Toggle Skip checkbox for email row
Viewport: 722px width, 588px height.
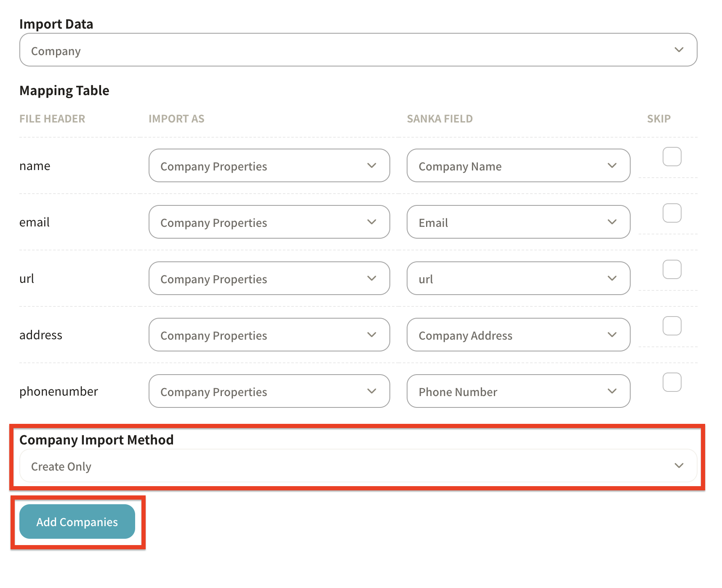(671, 213)
